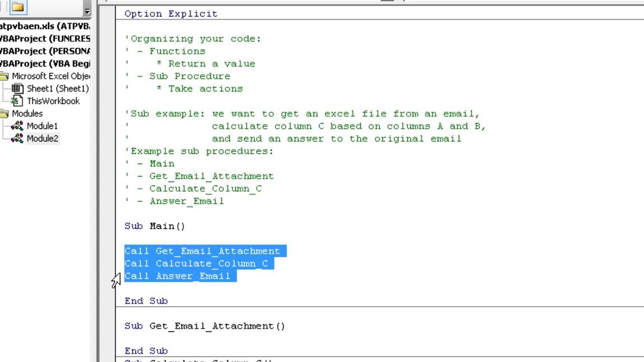
Task: Place cursor in Option Explicit line
Action: click(171, 13)
